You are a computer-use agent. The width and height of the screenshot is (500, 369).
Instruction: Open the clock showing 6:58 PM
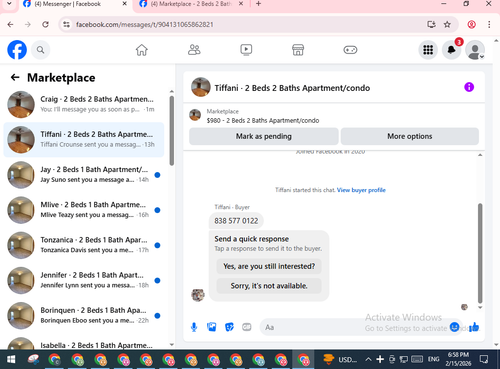(x=458, y=359)
